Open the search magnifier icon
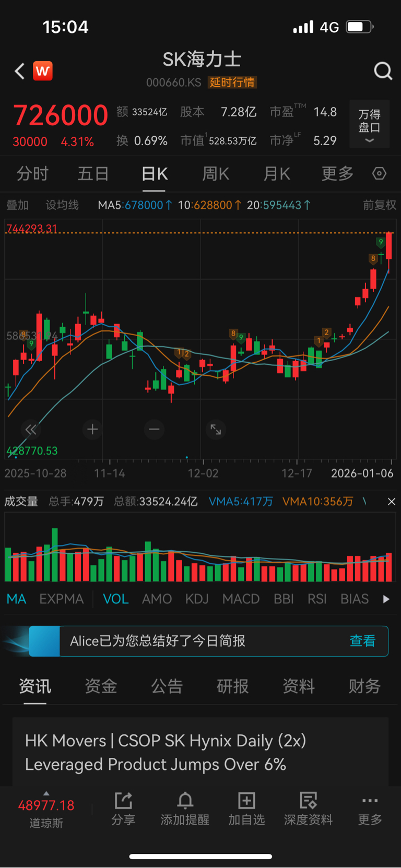This screenshot has width=401, height=868. pyautogui.click(x=383, y=70)
